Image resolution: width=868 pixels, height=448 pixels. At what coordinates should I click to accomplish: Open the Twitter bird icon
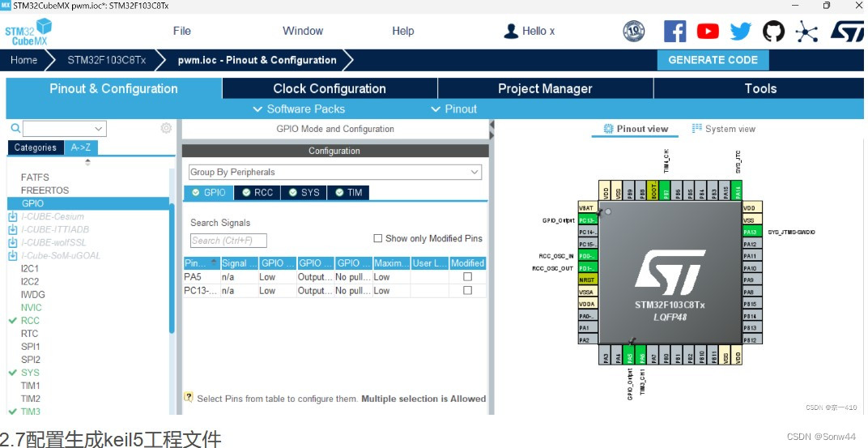[x=740, y=31]
